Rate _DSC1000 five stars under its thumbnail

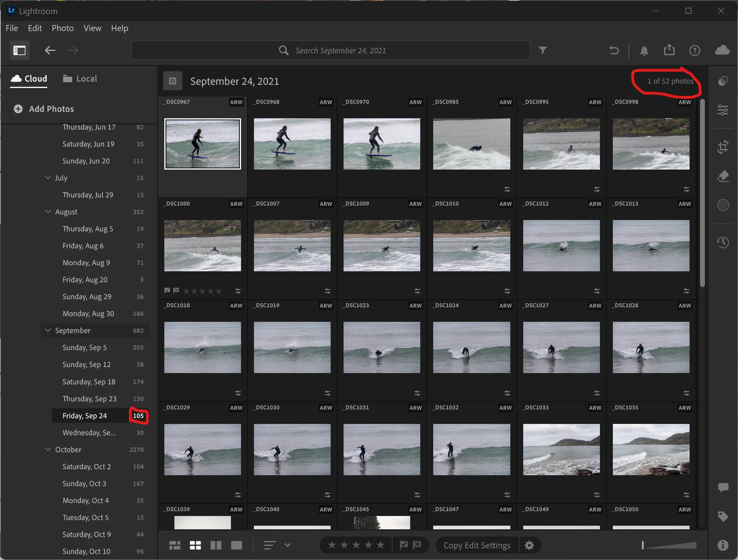point(218,291)
